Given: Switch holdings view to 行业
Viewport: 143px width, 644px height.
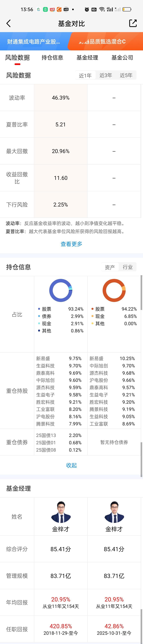Looking at the screenshot, I should 128,267.
